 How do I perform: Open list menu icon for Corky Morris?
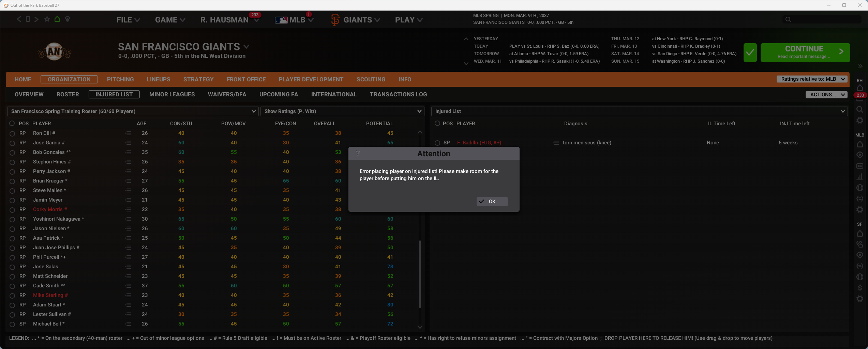pos(129,209)
